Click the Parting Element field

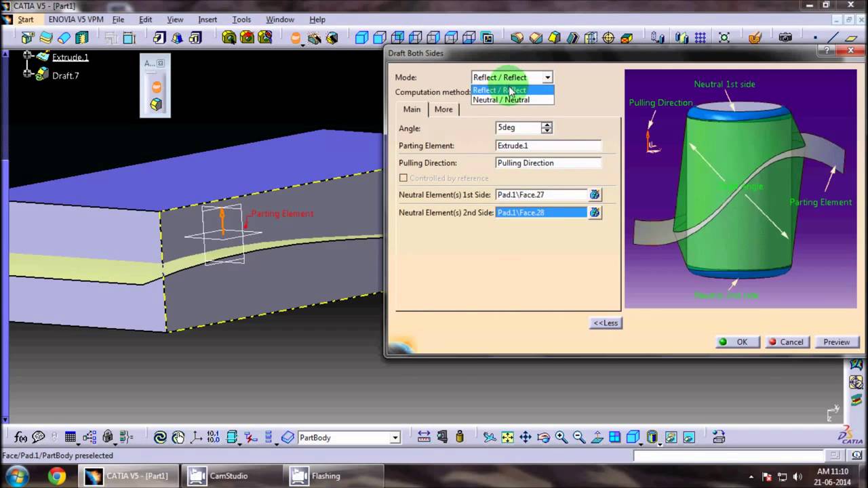(549, 146)
